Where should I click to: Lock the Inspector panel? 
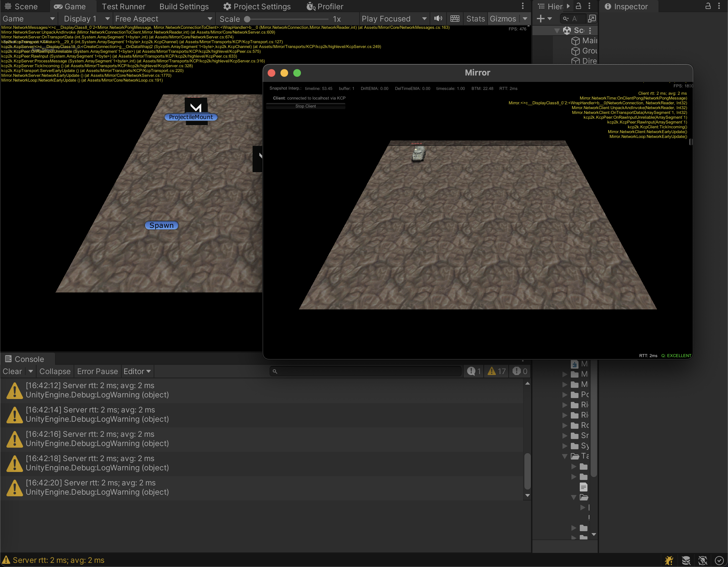[x=708, y=6]
